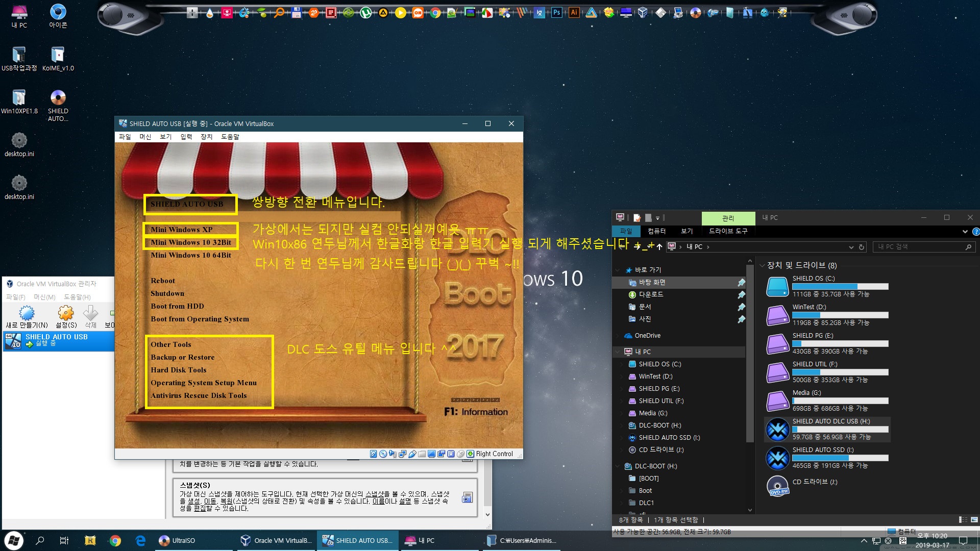Select SHIELD AUTO USB VM in manager list

coord(59,341)
